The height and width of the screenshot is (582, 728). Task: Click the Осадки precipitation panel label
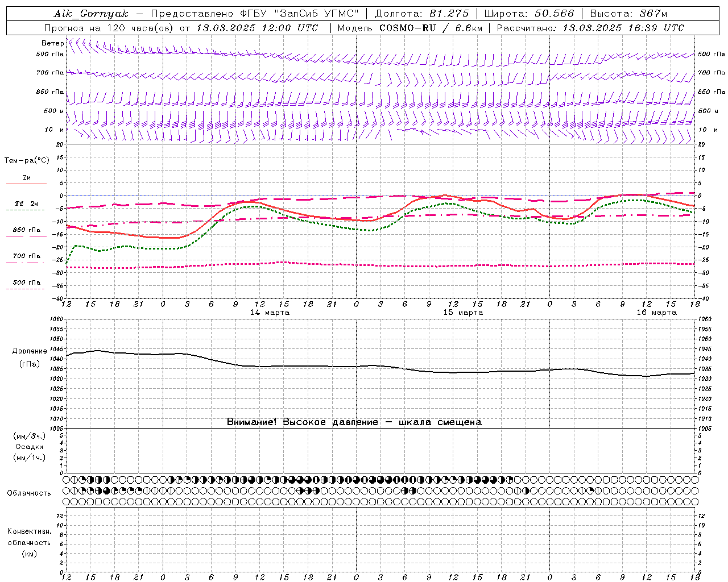(30, 447)
